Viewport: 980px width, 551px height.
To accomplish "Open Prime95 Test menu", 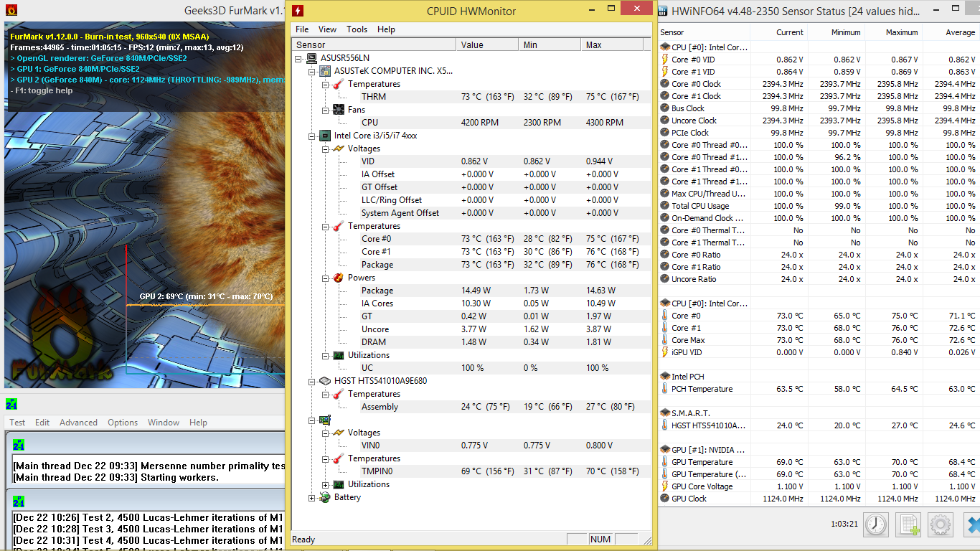I will click(x=17, y=423).
